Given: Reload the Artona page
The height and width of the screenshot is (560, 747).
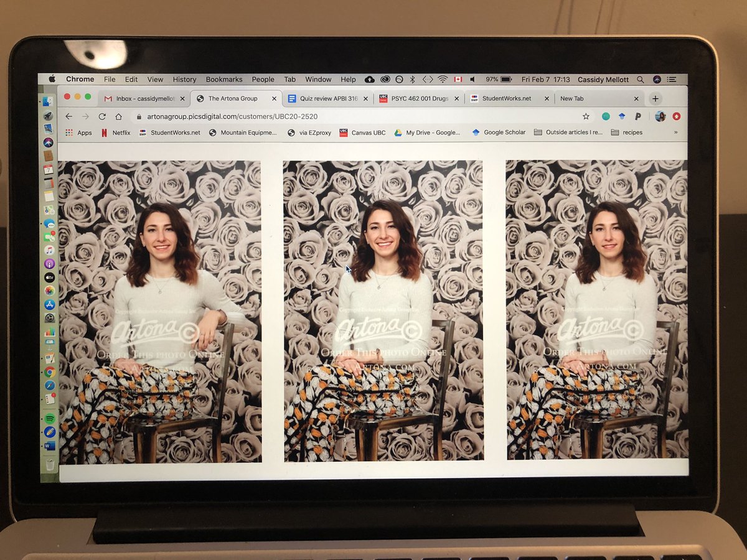Looking at the screenshot, I should (102, 117).
